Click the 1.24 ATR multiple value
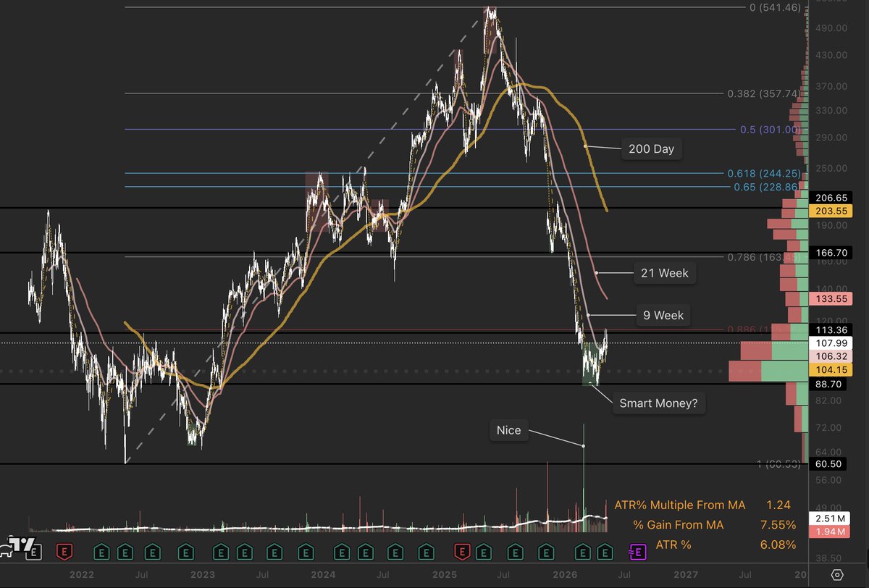The width and height of the screenshot is (869, 588). tap(778, 505)
